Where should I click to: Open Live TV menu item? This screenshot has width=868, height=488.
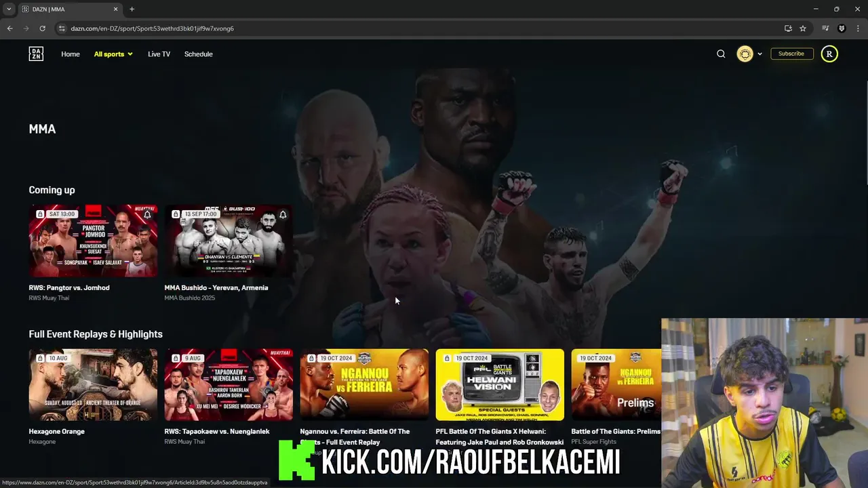[159, 54]
